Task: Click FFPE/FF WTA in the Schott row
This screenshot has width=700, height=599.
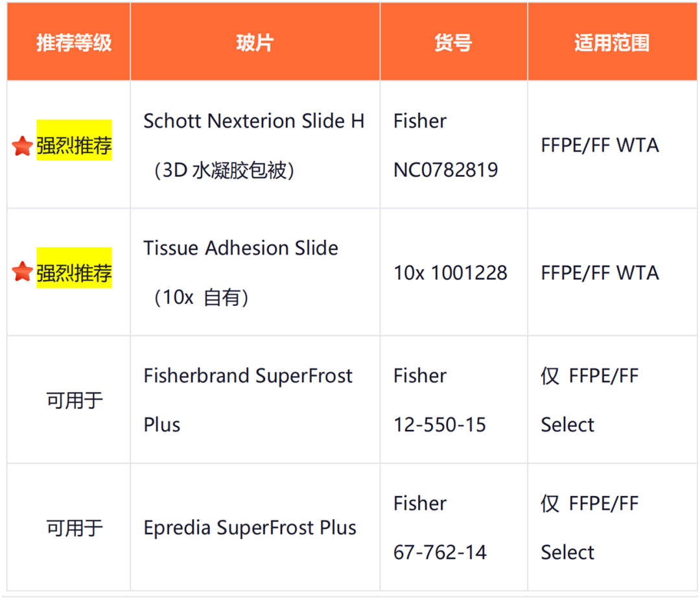Action: pos(600,145)
